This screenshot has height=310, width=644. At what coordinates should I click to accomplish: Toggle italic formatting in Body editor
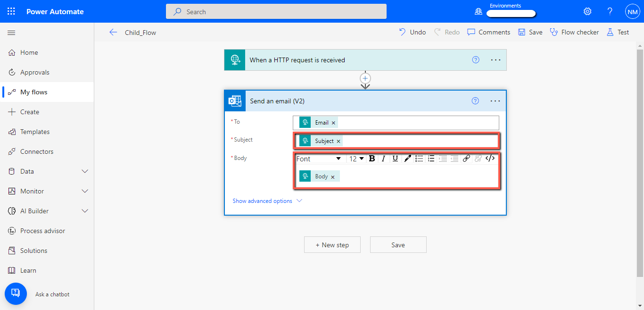click(384, 159)
